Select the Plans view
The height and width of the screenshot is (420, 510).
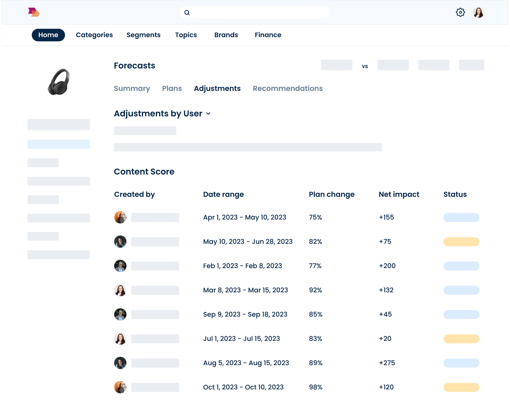[172, 89]
